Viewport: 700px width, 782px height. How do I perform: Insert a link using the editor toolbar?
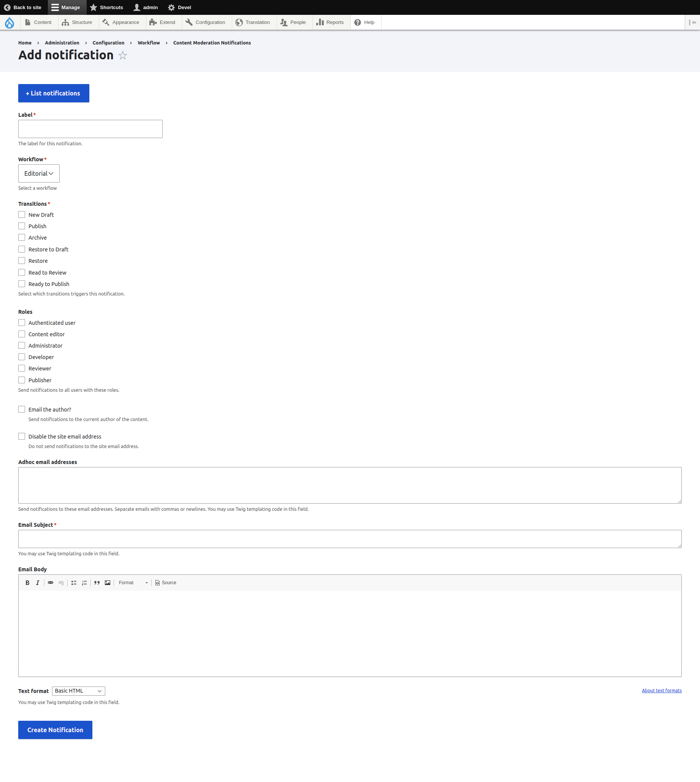click(x=51, y=582)
